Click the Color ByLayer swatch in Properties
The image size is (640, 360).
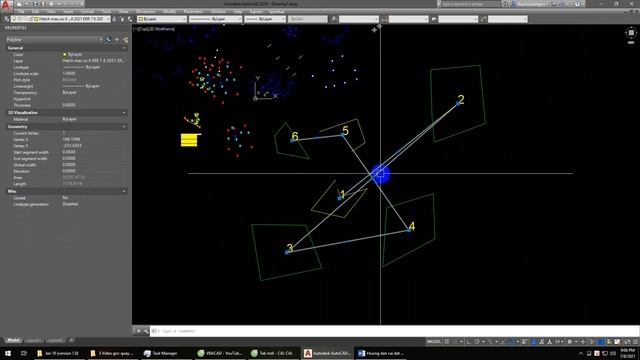tap(64, 54)
